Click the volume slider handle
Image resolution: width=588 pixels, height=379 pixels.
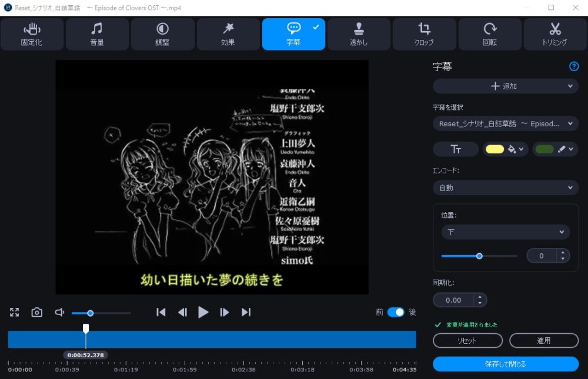91,313
